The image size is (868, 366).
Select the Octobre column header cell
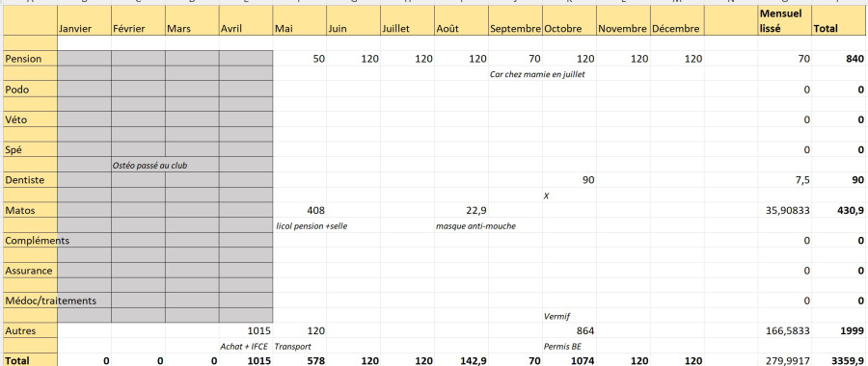(x=569, y=21)
